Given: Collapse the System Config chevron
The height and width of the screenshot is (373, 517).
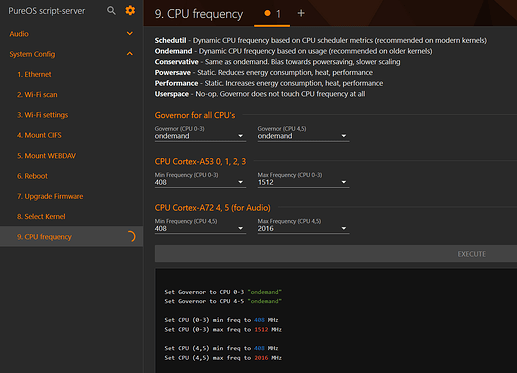Looking at the screenshot, I should coord(130,54).
